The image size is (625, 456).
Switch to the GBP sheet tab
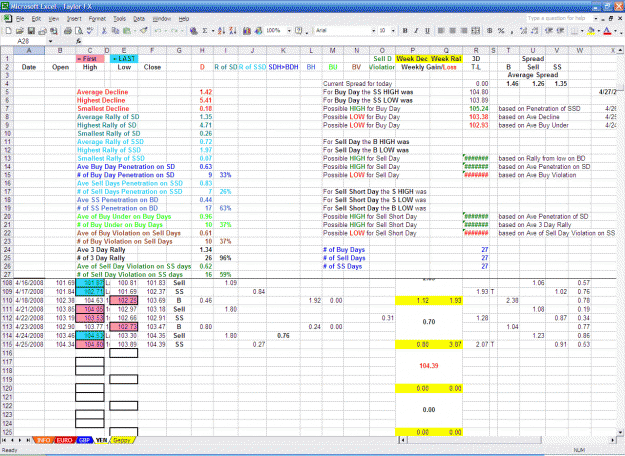[84, 440]
